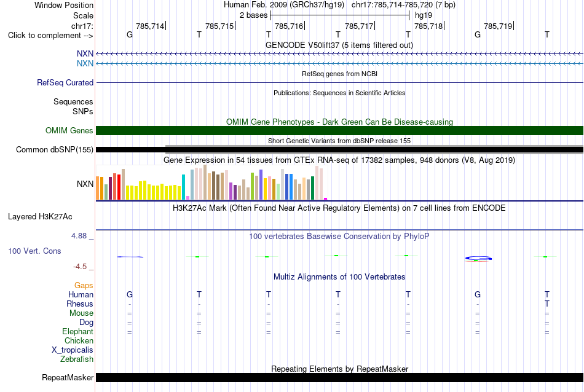Click the 785,719 position label

click(x=498, y=26)
